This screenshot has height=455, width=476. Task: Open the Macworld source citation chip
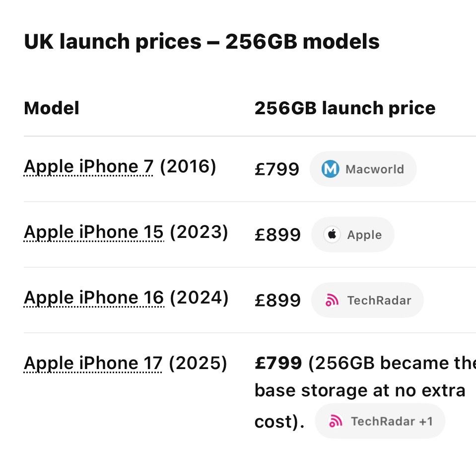[363, 169]
